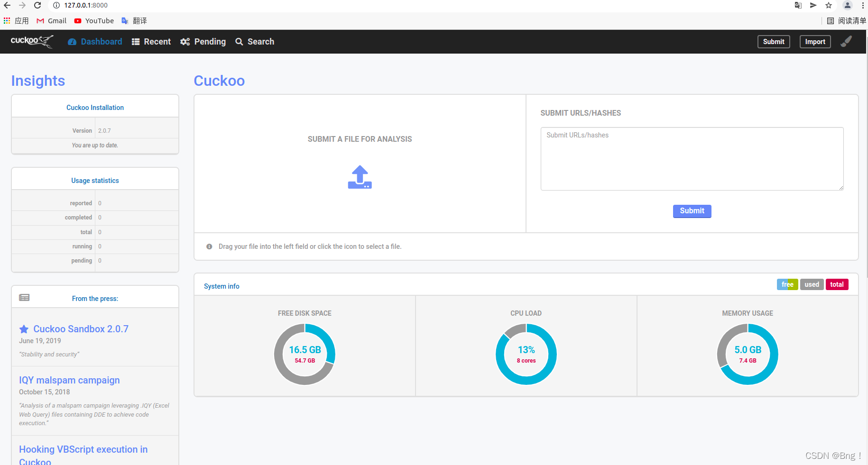Image resolution: width=868 pixels, height=465 pixels.
Task: Open the Dashboard nav item
Action: (95, 42)
